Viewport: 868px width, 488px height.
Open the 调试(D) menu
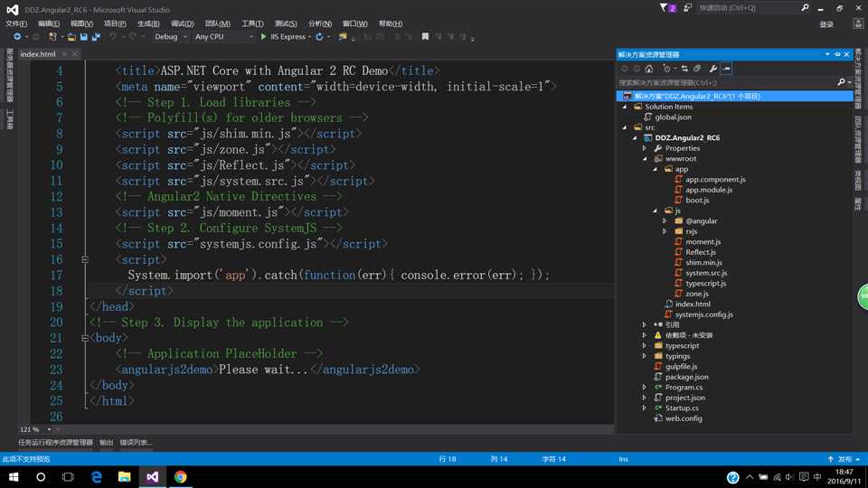coord(182,23)
